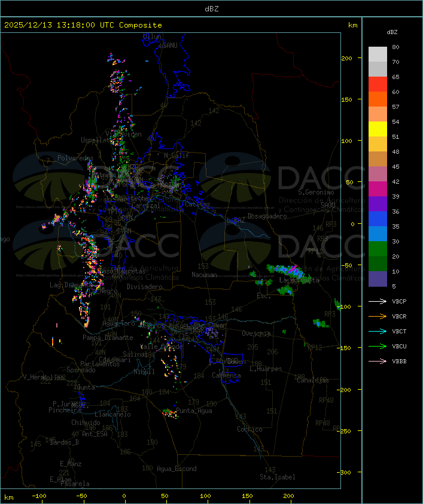Viewport: 423px width, 504px height.
Task: Click the Sta.Isabel place label
Action: pos(277,477)
